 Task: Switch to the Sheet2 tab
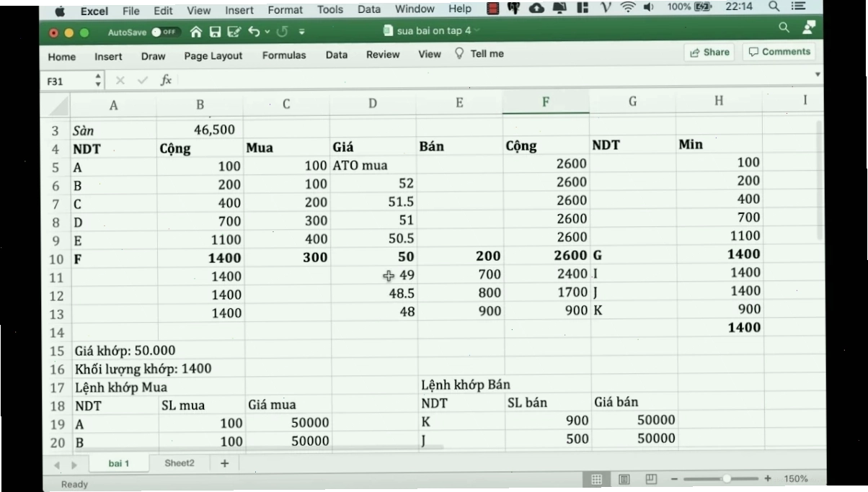point(180,463)
